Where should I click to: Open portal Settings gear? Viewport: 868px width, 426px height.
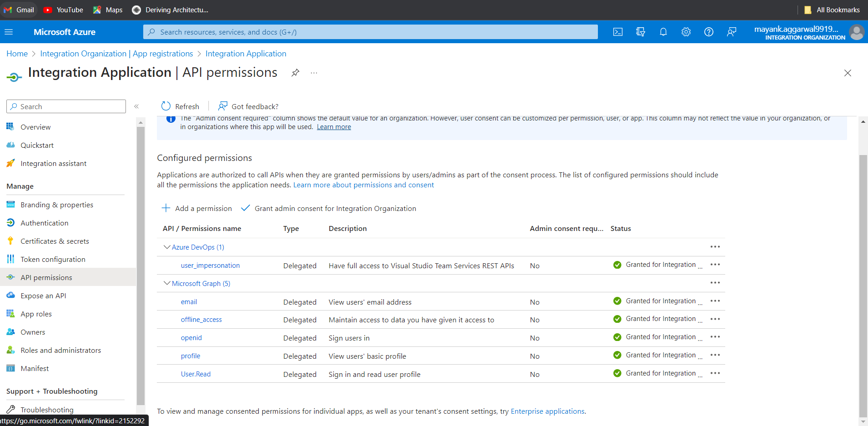686,32
